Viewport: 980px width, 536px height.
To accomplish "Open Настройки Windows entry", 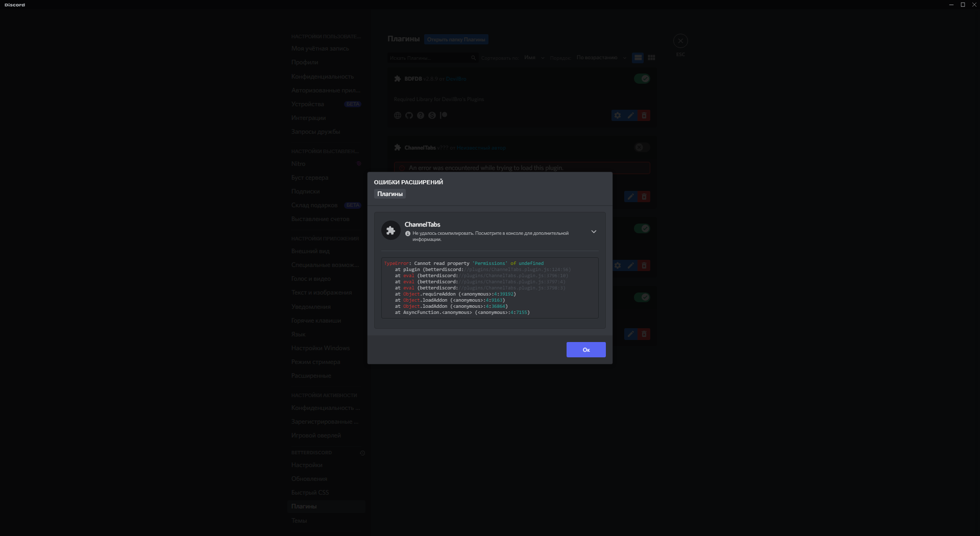I will pos(326,348).
